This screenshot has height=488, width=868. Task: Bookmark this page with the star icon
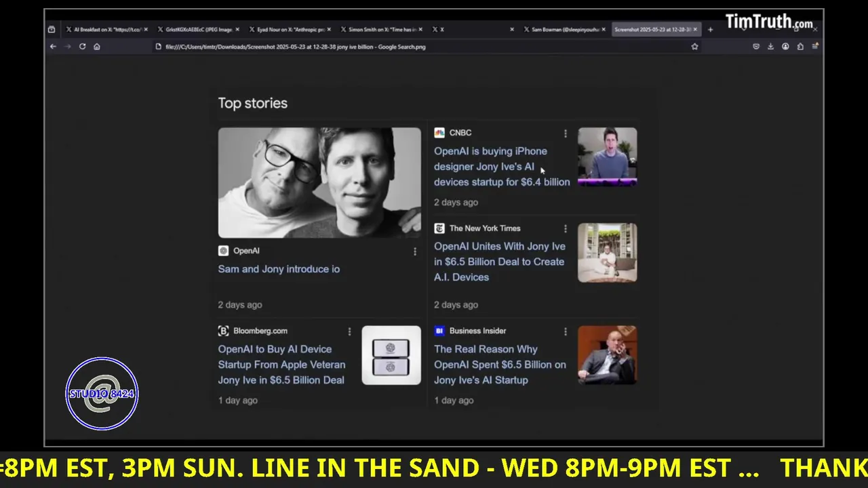(x=694, y=47)
